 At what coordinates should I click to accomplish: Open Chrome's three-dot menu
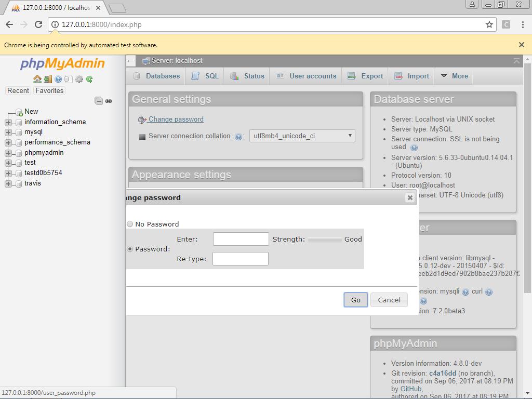pyautogui.click(x=523, y=24)
